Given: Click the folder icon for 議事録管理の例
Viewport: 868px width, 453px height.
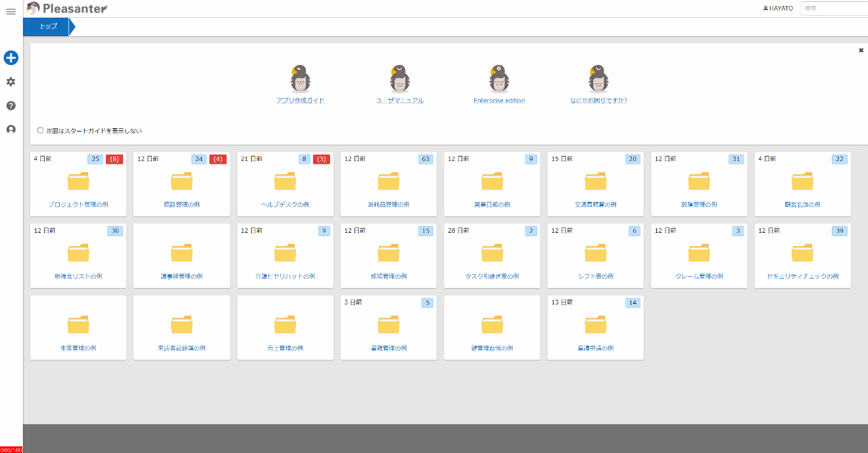Looking at the screenshot, I should [x=181, y=253].
